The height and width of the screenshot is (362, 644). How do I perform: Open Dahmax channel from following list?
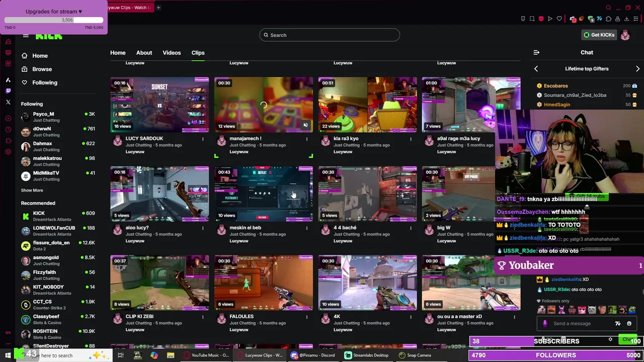[x=58, y=146]
